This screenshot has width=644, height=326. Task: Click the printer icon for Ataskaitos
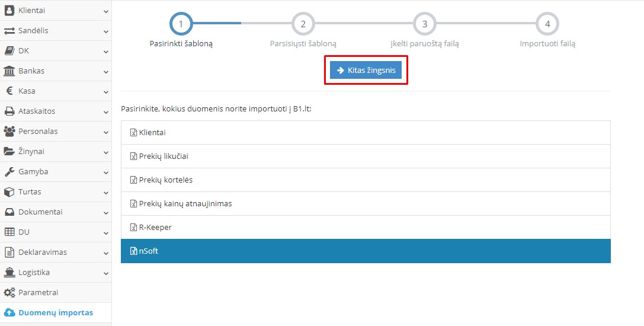click(9, 111)
